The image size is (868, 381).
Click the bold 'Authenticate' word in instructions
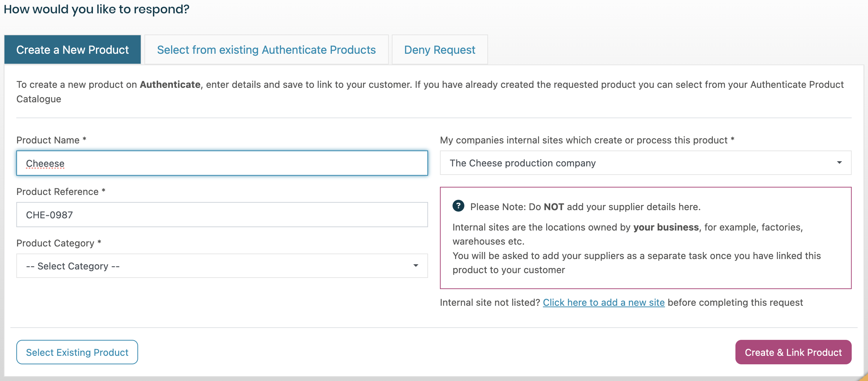[170, 85]
